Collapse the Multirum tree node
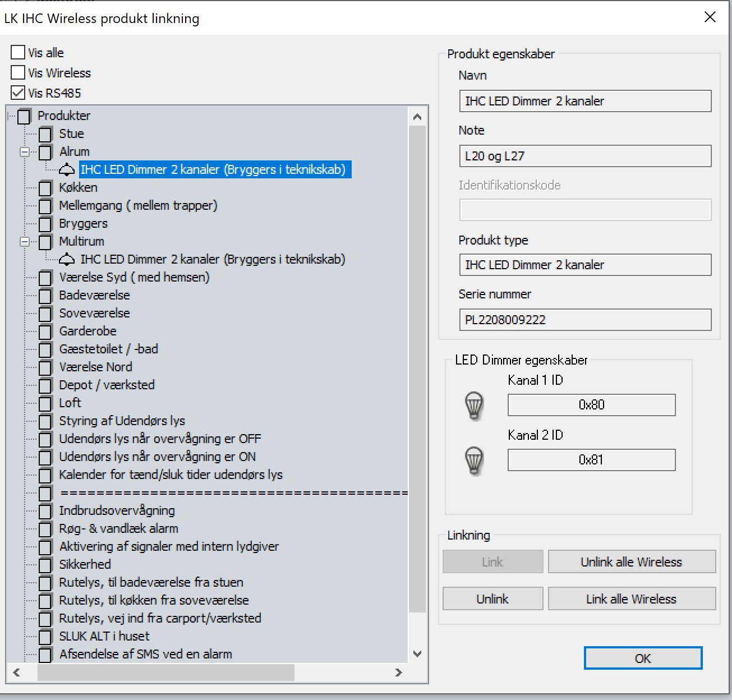This screenshot has width=732, height=700. pyautogui.click(x=25, y=241)
